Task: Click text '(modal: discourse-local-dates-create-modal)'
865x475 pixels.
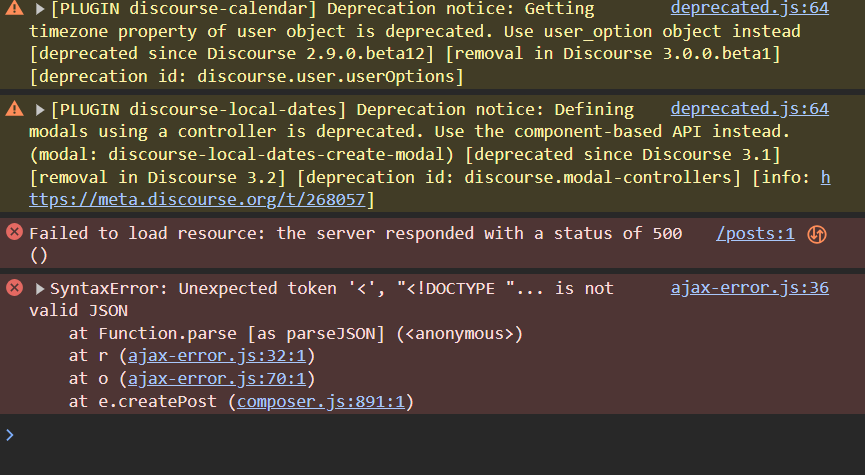Action: (242, 154)
